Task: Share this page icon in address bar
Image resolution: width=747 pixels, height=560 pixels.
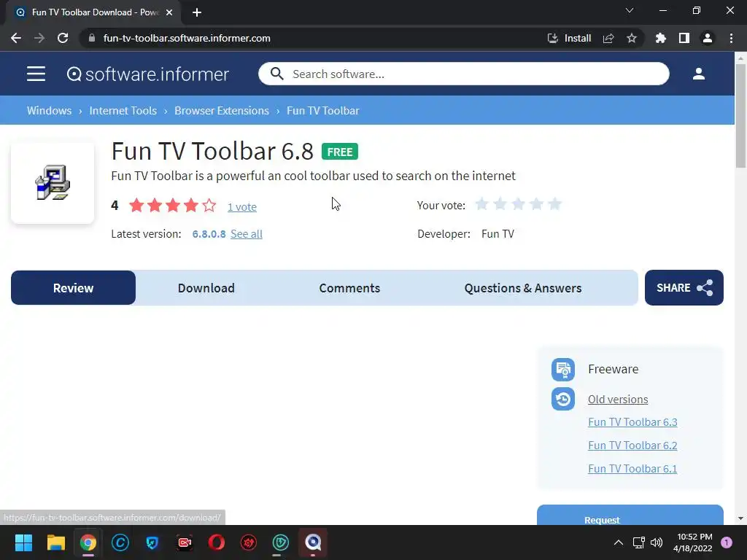Action: pos(608,38)
